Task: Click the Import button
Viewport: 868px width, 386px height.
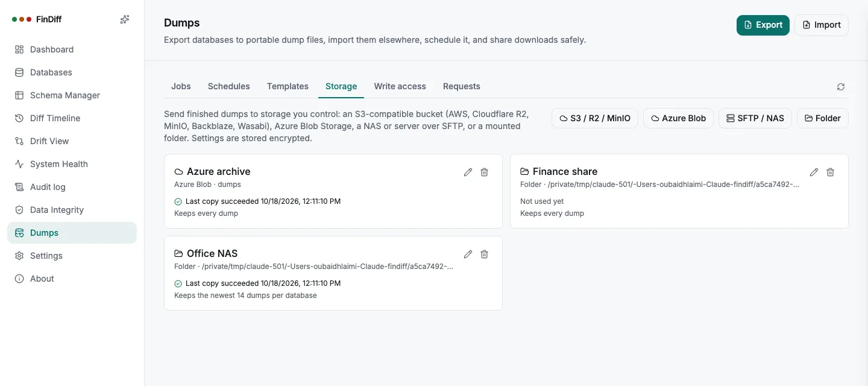Action: pyautogui.click(x=821, y=25)
